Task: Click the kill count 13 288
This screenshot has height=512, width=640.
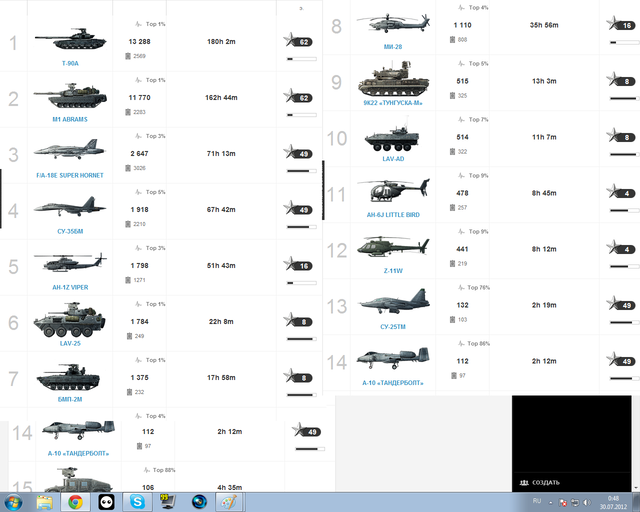Action: coord(139,42)
